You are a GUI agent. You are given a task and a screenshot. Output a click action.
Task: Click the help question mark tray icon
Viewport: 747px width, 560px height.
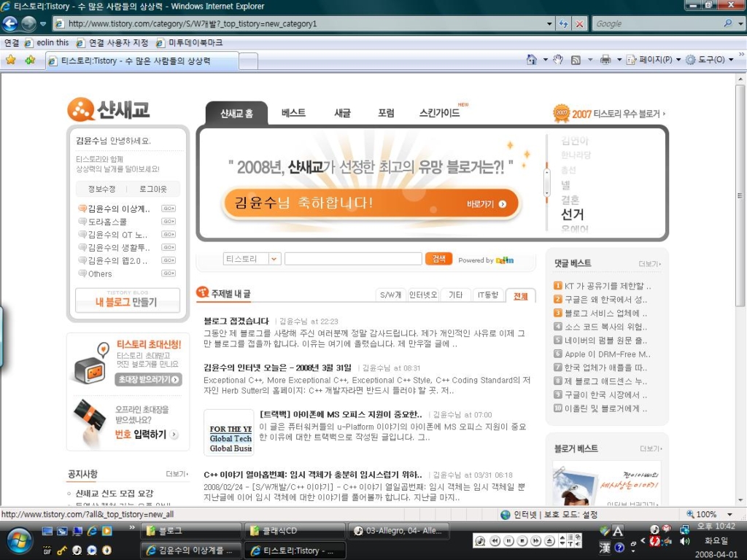point(619,547)
